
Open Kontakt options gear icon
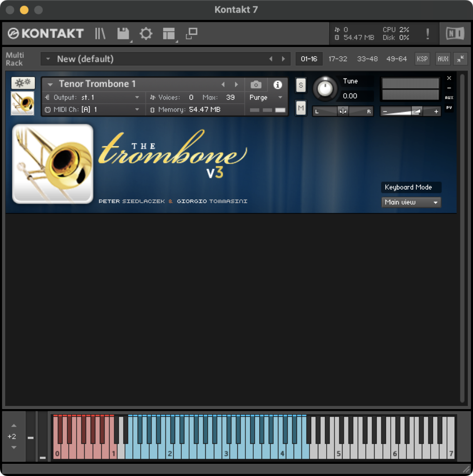146,33
